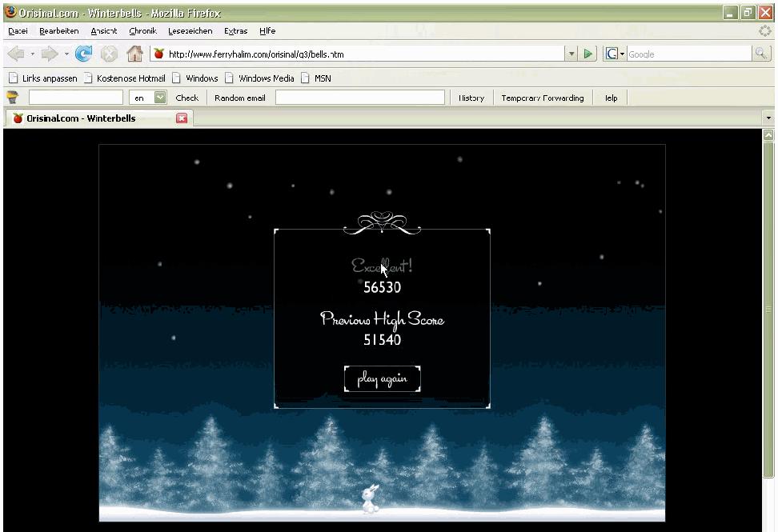Open the Bearbeiten menu
The height and width of the screenshot is (532, 778).
(59, 30)
